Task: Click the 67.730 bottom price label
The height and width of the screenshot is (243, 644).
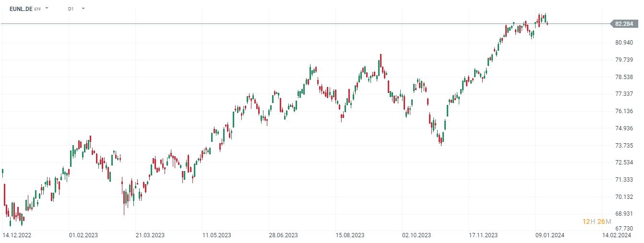Action: pyautogui.click(x=624, y=229)
